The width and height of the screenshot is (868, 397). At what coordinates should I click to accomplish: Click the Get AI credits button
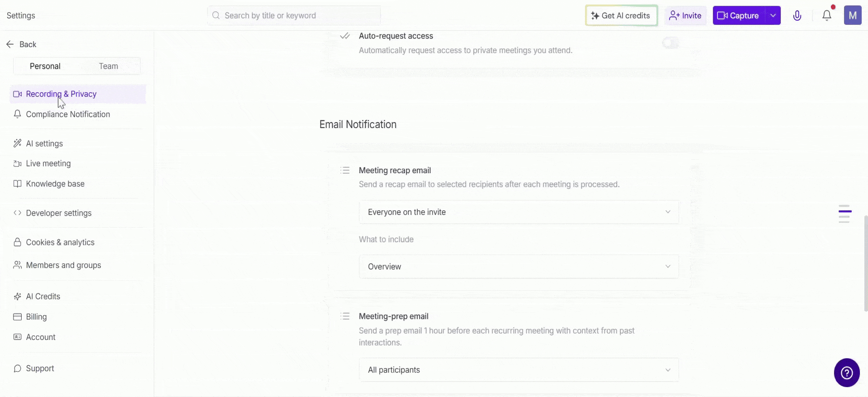tap(621, 16)
